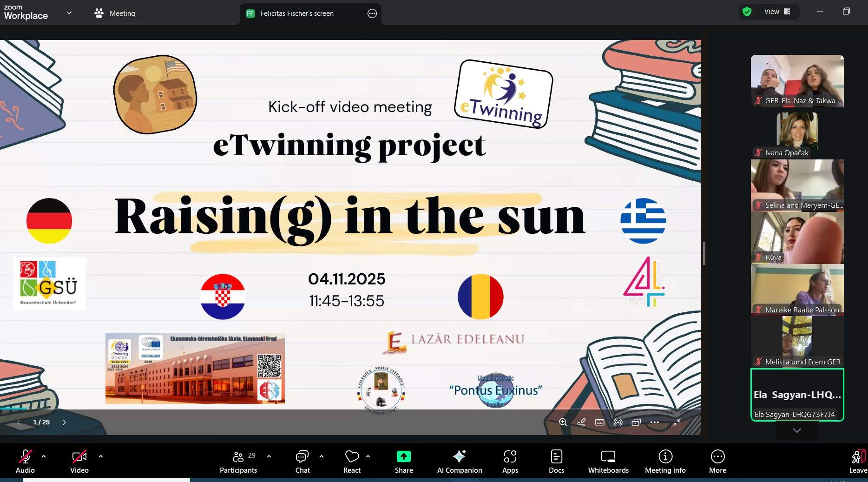This screenshot has width=868, height=482.
Task: Open the Apps button in toolbar
Action: (x=510, y=462)
